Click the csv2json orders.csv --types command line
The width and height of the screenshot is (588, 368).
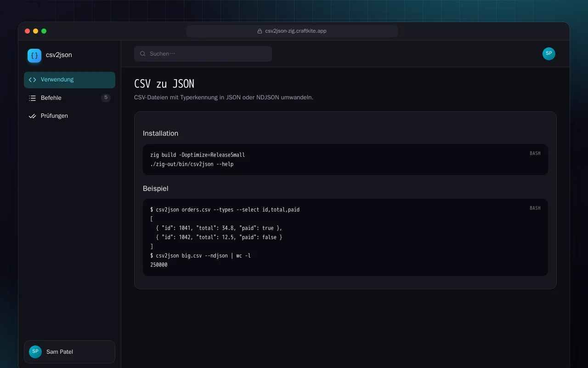point(225,210)
